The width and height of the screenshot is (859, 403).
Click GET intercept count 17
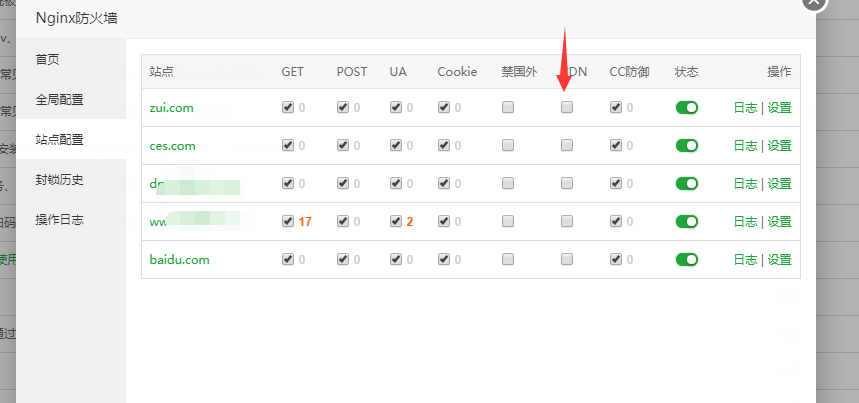305,222
